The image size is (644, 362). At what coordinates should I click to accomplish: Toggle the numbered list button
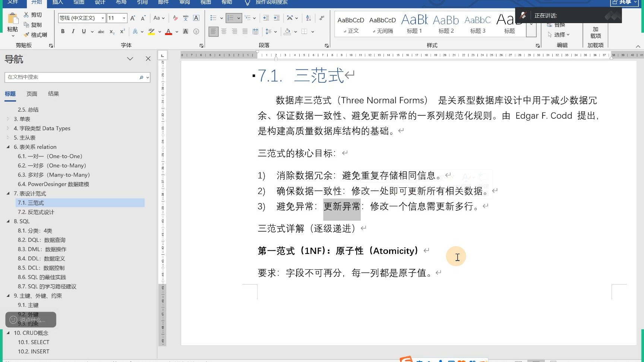pyautogui.click(x=231, y=18)
